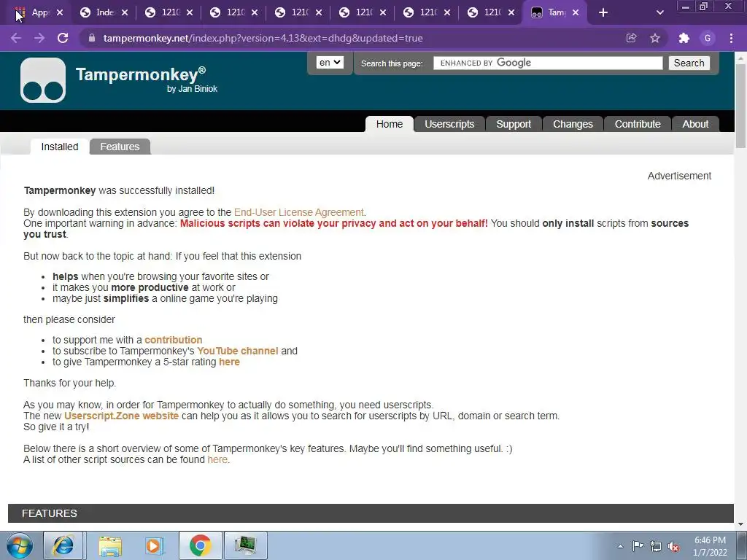Show hidden tray icons arrow

coord(620,546)
